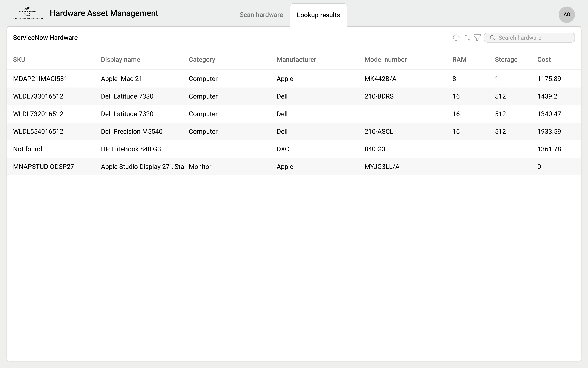588x368 pixels.
Task: Select SKU WLDL554016512
Action: [38, 131]
